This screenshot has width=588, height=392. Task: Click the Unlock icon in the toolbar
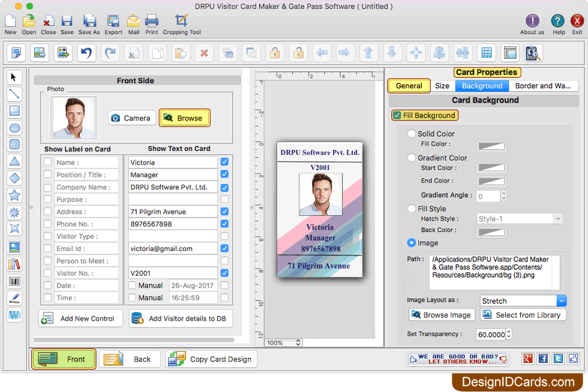[299, 53]
